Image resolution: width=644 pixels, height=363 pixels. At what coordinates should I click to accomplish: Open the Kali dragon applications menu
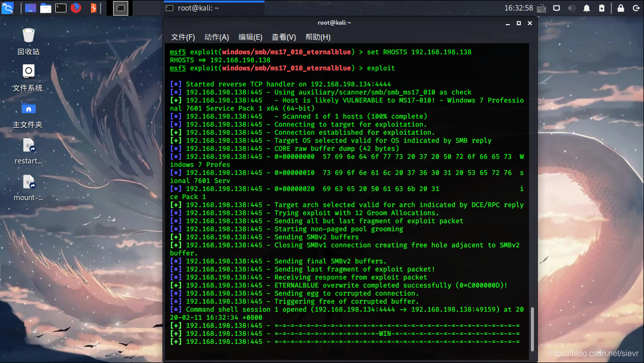click(x=8, y=8)
